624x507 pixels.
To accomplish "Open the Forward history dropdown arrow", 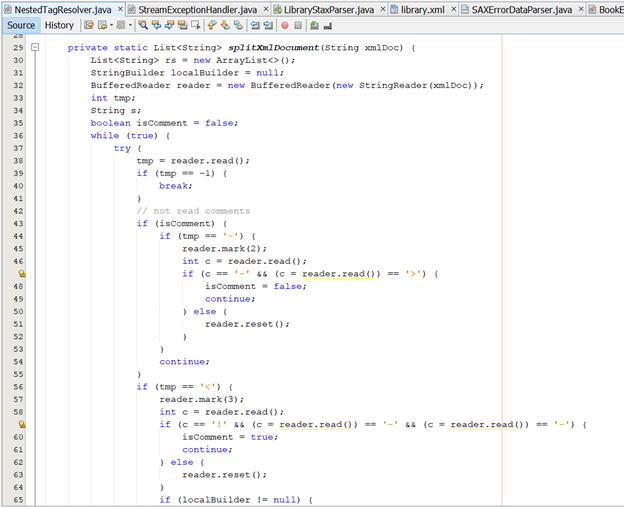I will tap(130, 25).
